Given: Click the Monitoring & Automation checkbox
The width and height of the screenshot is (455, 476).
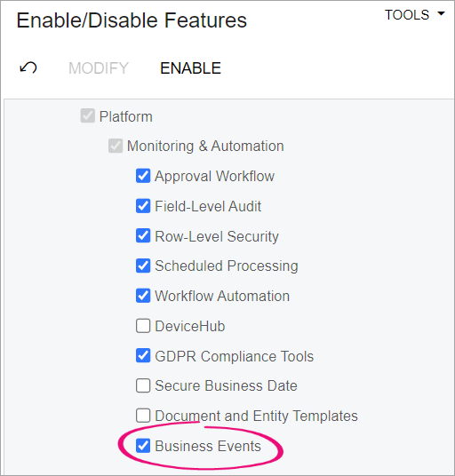Looking at the screenshot, I should pos(116,146).
